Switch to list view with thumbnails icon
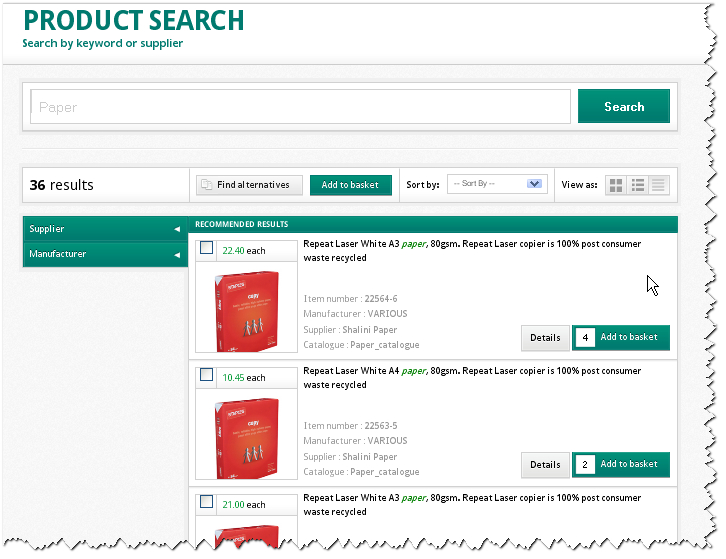726x559 pixels. tap(638, 185)
